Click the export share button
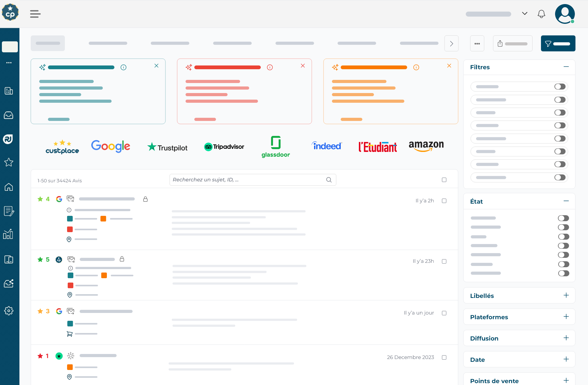588x385 pixels. [x=512, y=44]
